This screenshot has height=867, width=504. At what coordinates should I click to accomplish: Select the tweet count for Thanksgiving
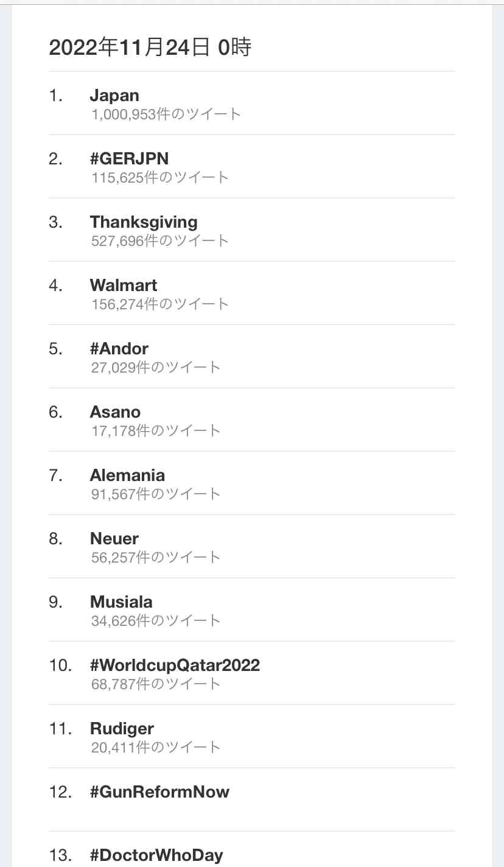(x=159, y=240)
